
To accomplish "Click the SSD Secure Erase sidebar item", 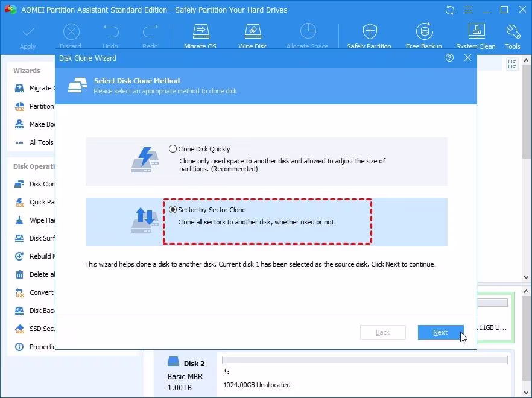I will (34, 329).
